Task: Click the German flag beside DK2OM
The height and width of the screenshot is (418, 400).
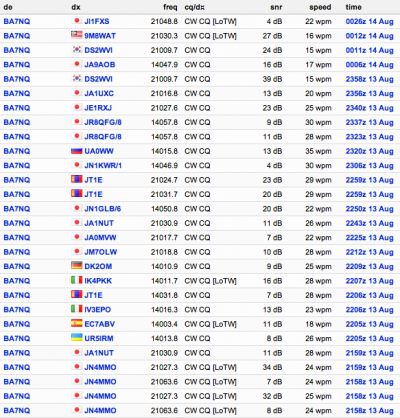Action: click(77, 266)
